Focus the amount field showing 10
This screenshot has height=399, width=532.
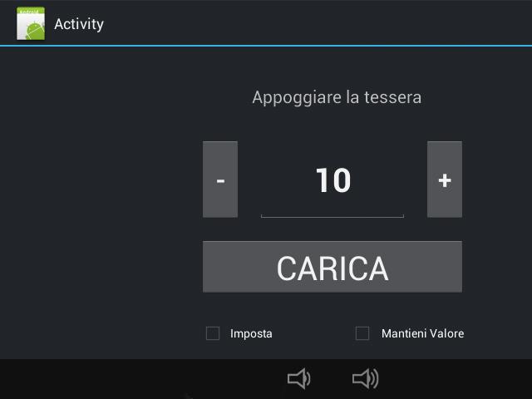tap(332, 180)
